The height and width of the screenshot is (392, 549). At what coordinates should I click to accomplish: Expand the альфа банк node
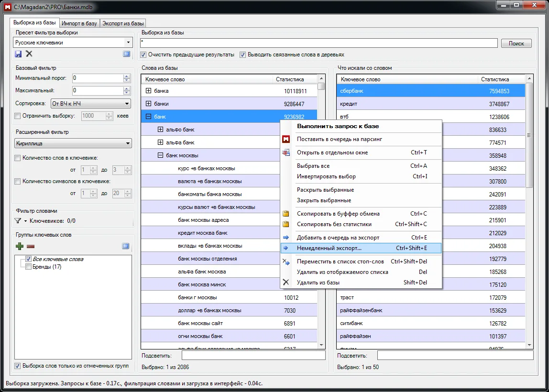[x=160, y=142]
